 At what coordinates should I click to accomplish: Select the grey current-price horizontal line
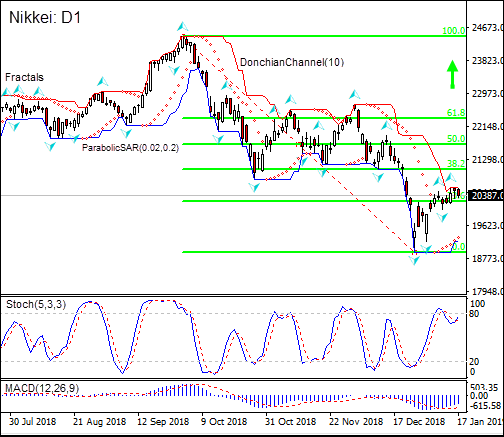pos(233,195)
